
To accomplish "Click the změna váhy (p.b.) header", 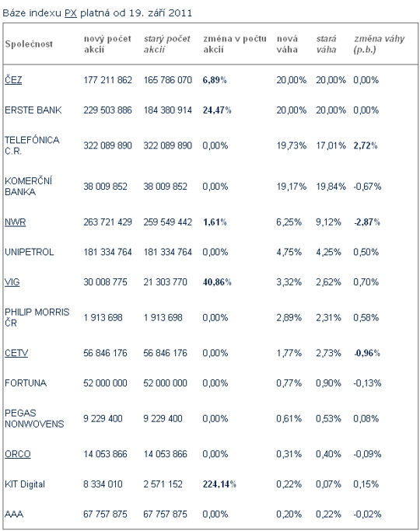I will 379,44.
